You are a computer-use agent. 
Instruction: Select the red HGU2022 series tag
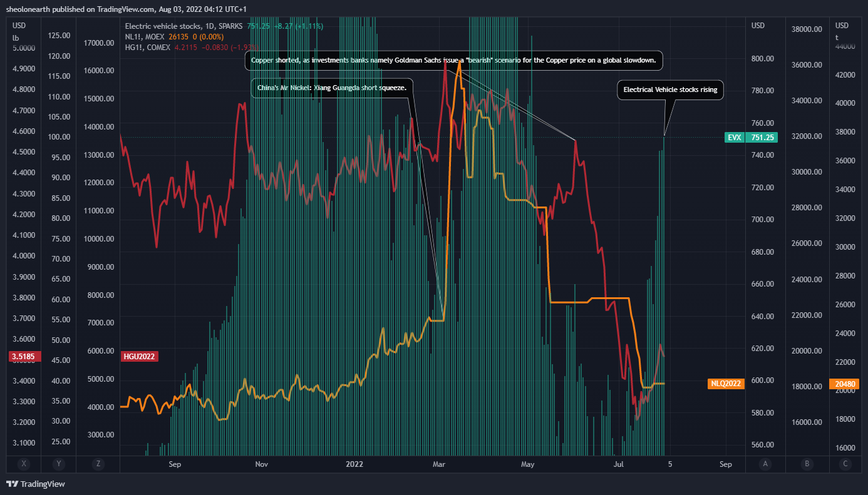point(138,357)
